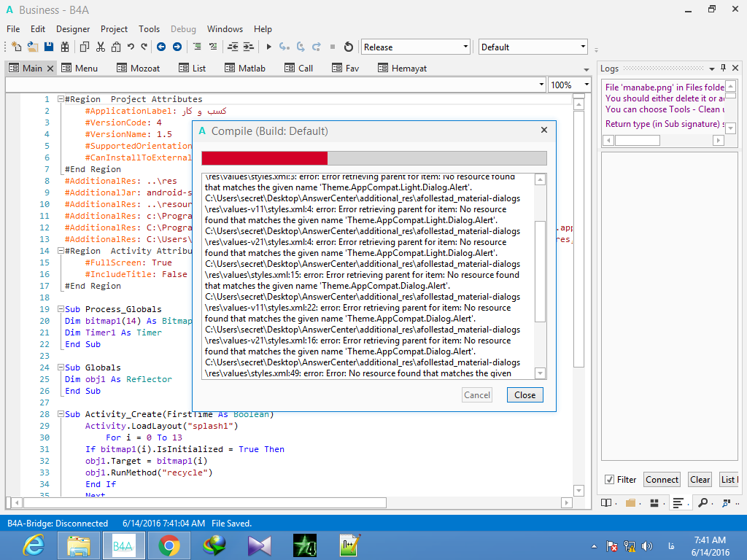Launch Chrome from the taskbar
Viewport: 747px width, 560px height.
tap(169, 545)
